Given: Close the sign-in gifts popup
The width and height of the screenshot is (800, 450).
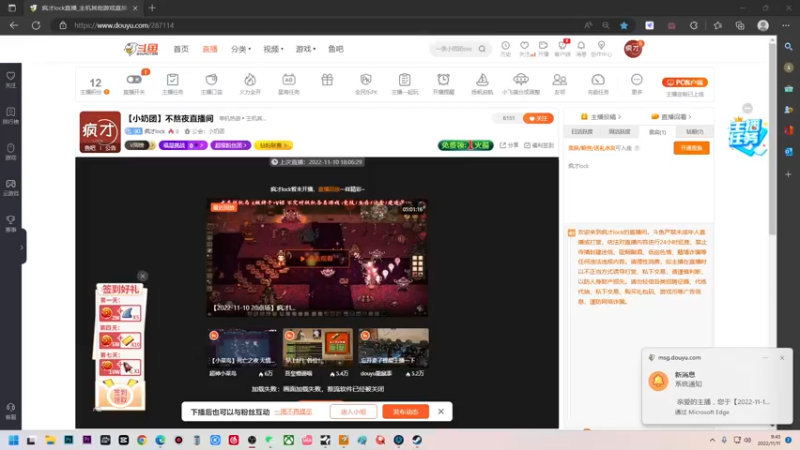Looking at the screenshot, I should point(142,276).
